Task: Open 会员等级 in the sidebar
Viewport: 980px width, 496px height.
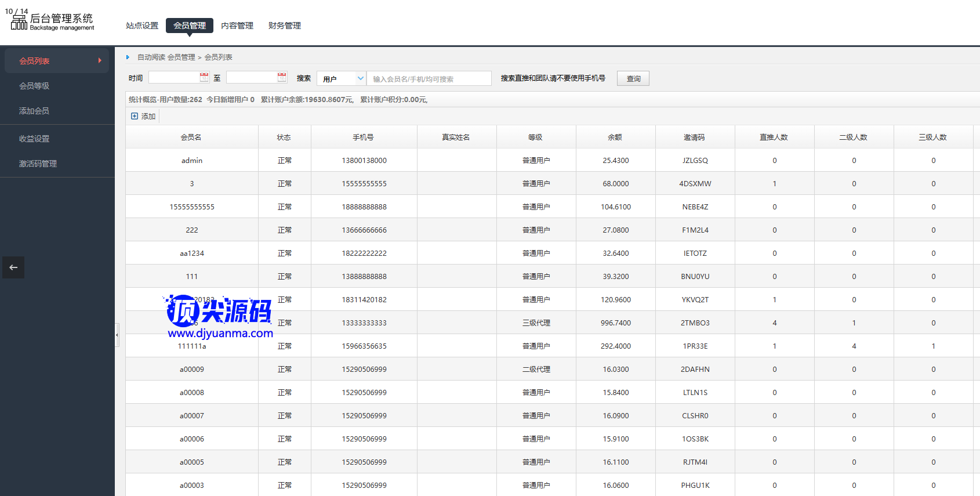Action: [x=34, y=86]
